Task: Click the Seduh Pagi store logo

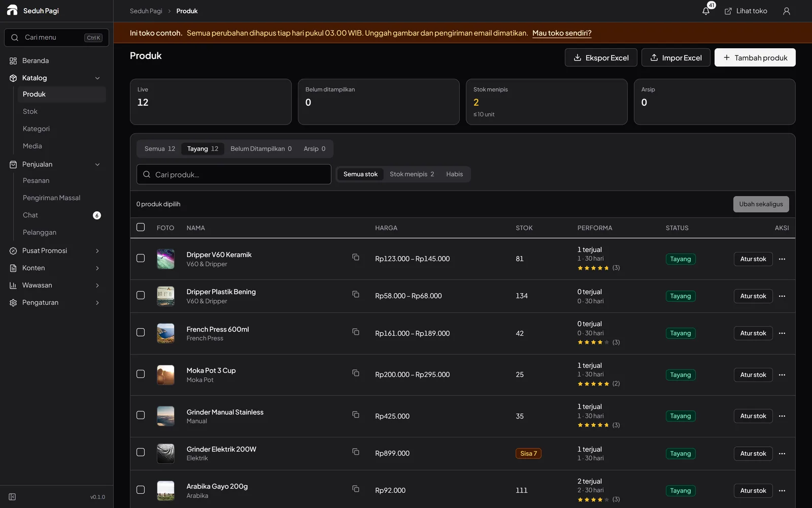Action: pos(12,10)
